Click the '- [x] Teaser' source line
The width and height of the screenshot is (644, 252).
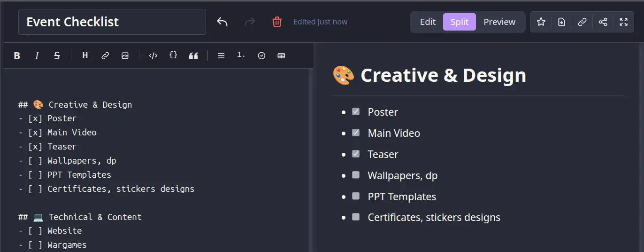point(47,147)
